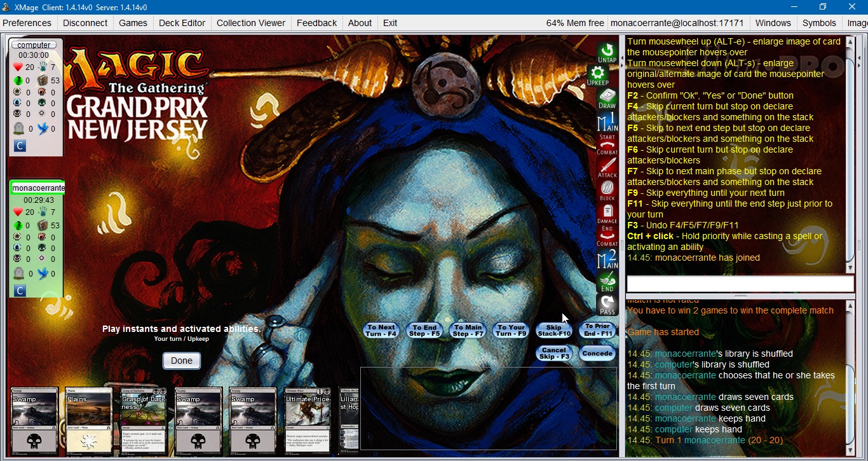
Task: Select the Ultimate Price card in hand
Action: tap(308, 421)
